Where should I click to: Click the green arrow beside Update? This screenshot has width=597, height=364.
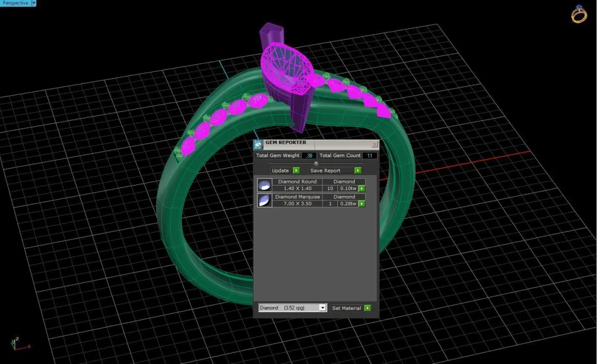(296, 171)
